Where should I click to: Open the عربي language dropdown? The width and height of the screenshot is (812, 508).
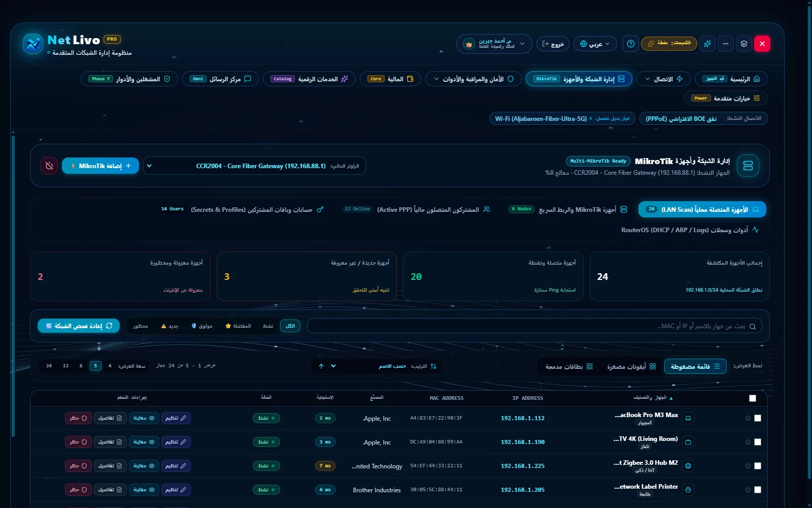click(595, 44)
